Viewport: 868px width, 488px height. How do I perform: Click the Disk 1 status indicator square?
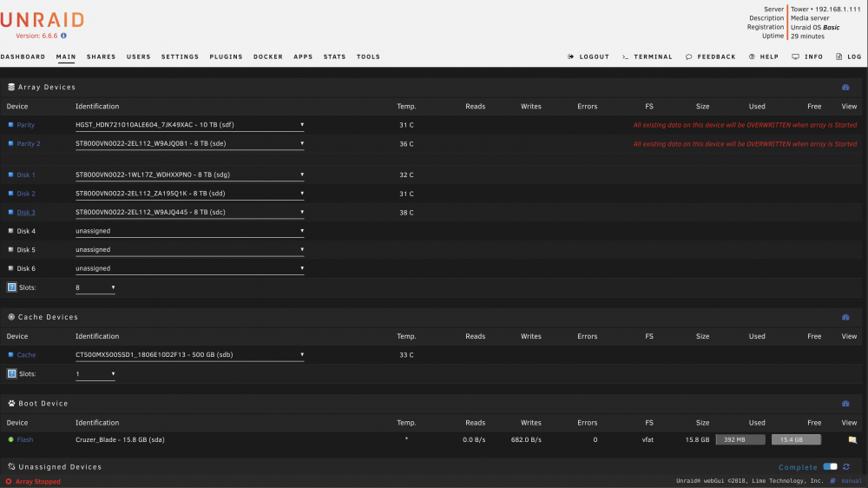pos(10,175)
